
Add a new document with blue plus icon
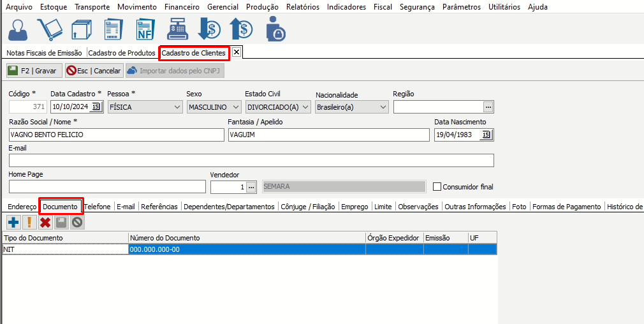13,222
